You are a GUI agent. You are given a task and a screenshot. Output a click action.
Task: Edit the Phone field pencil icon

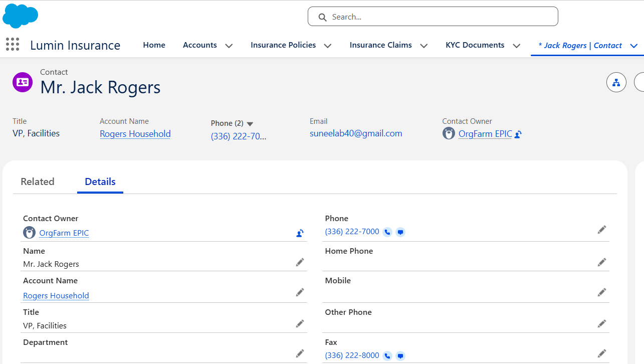602,230
